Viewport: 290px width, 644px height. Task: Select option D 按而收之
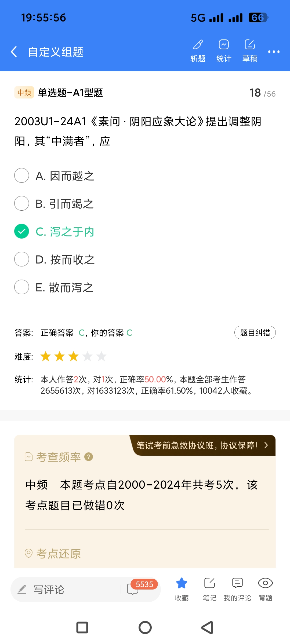click(22, 259)
